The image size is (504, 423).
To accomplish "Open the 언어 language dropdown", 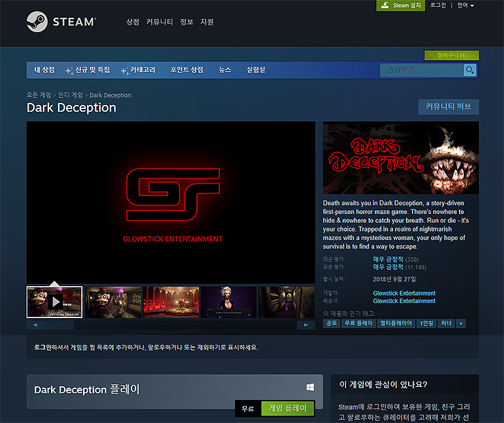I will click(465, 5).
